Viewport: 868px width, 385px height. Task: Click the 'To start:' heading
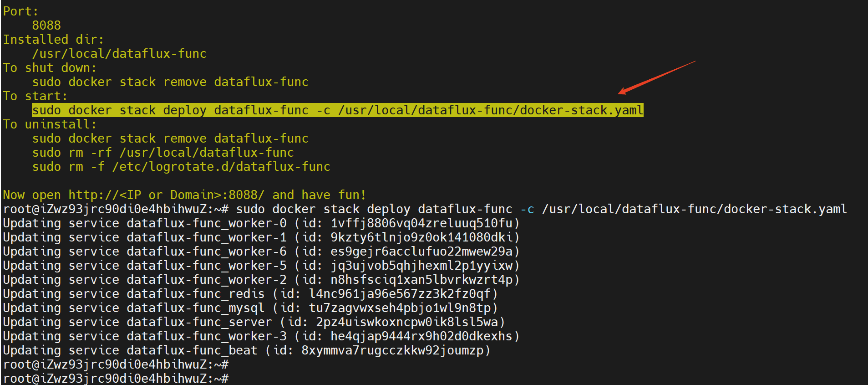(35, 96)
